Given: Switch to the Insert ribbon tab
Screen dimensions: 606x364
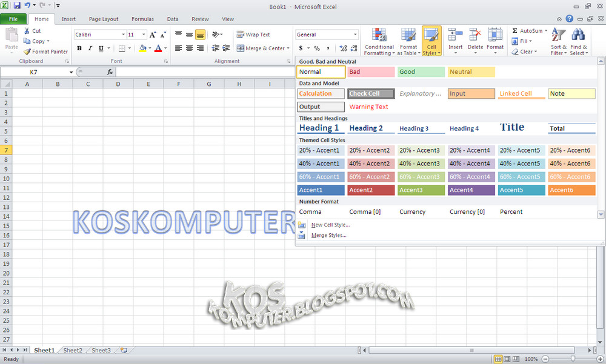Looking at the screenshot, I should (69, 19).
